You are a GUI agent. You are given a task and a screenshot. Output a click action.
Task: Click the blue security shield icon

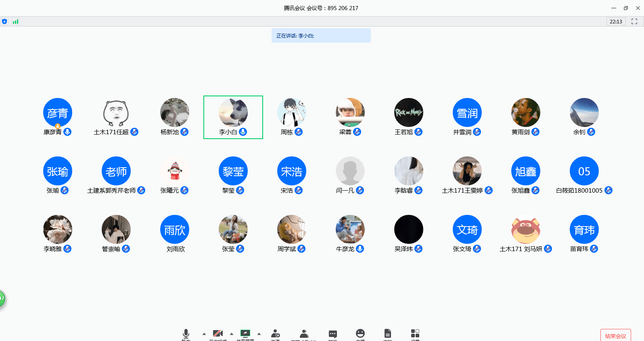(x=4, y=21)
